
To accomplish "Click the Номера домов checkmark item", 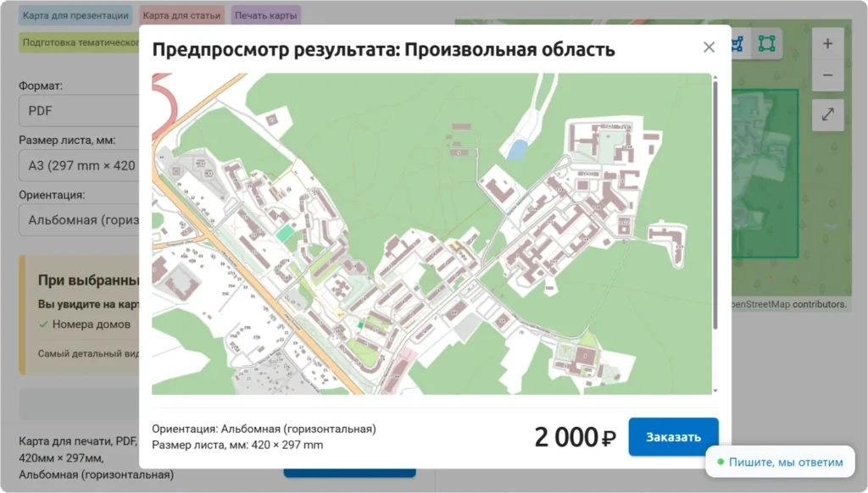I will tap(85, 324).
